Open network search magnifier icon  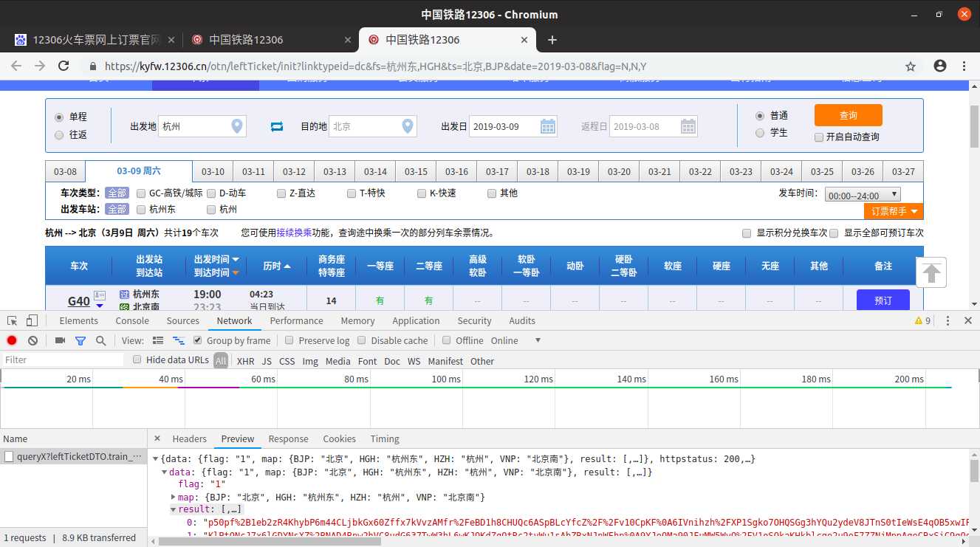click(101, 340)
